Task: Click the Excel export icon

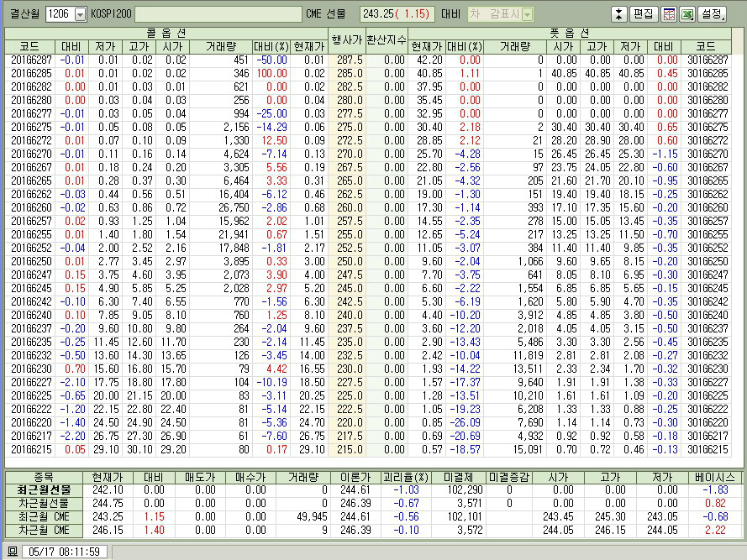Action: pyautogui.click(x=687, y=14)
